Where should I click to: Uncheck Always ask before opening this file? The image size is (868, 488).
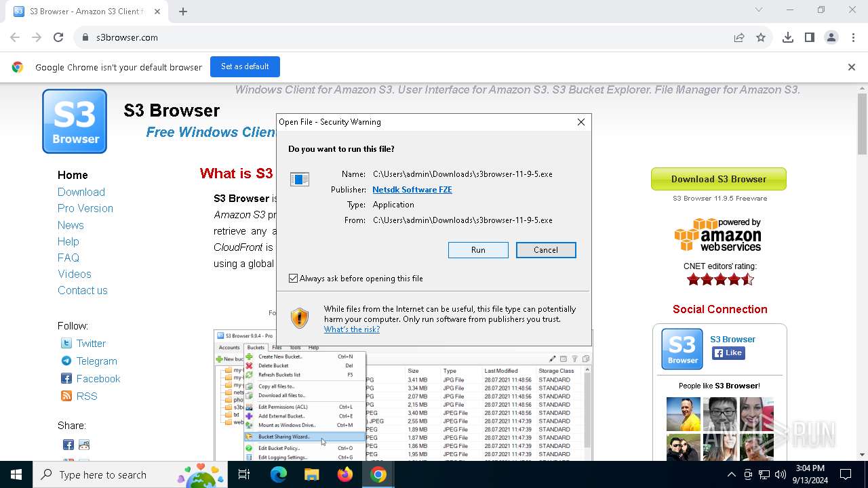(294, 279)
